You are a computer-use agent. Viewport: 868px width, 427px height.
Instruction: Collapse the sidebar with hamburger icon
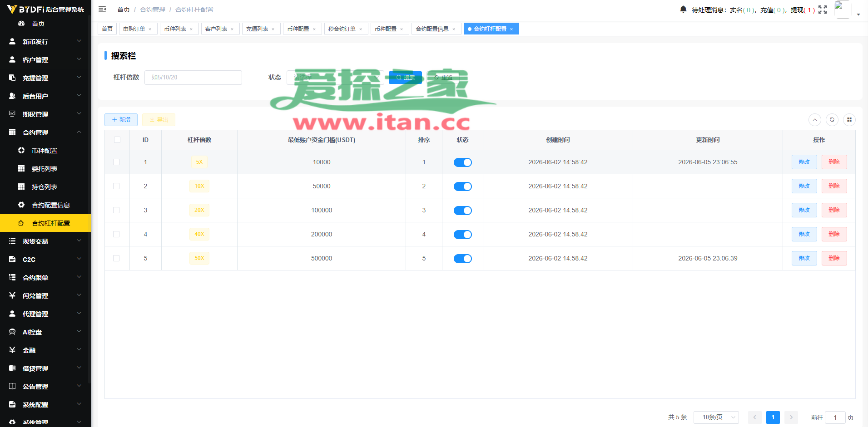(x=102, y=9)
